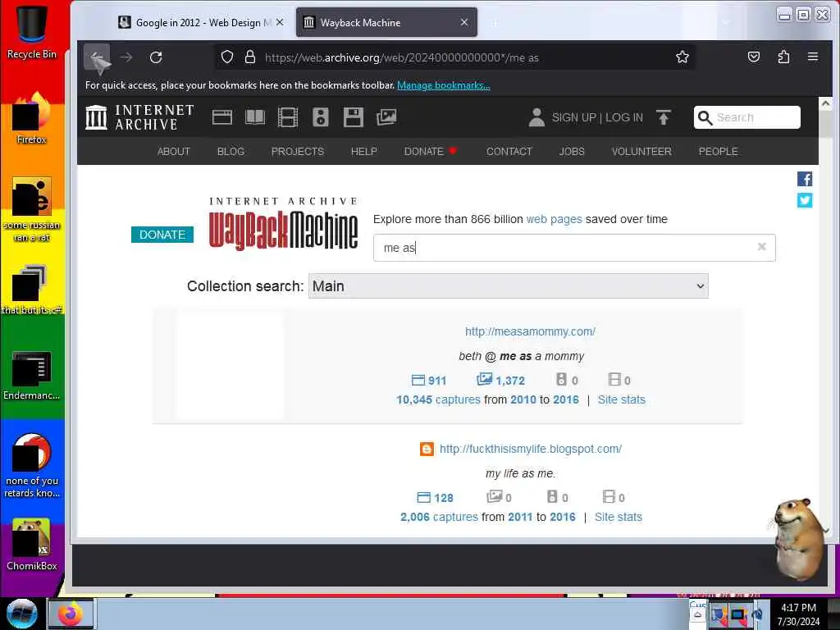
Task: Click the Internet Archive logo
Action: click(139, 116)
